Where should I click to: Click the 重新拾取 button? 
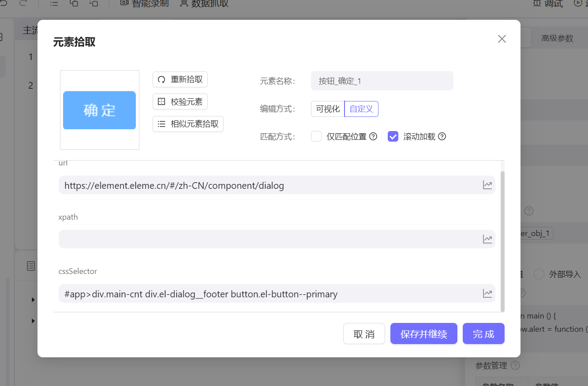tap(180, 79)
